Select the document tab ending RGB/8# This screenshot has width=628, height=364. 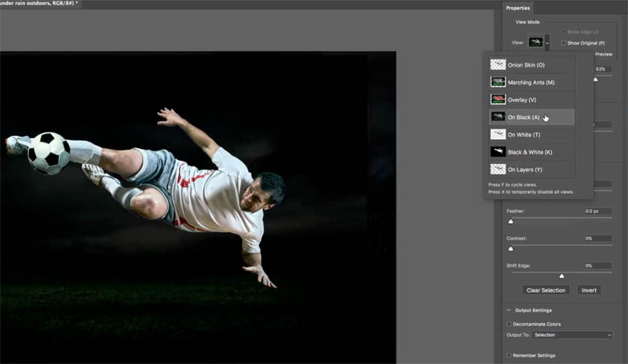(x=39, y=3)
